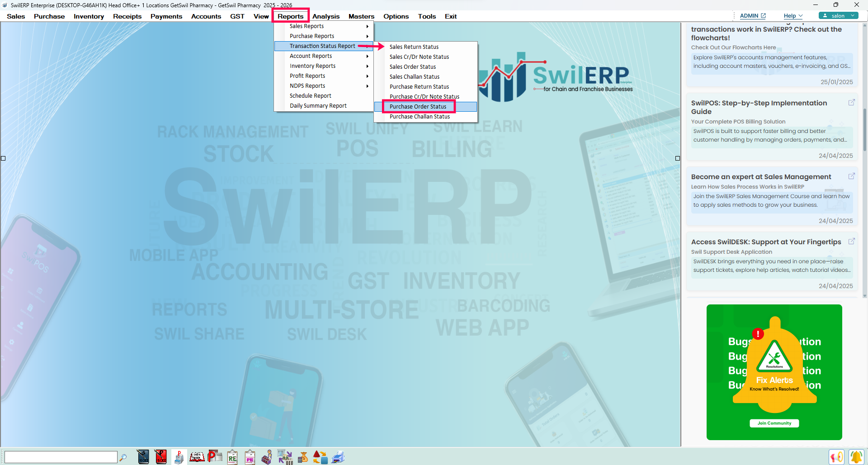The image size is (868, 465).
Task: Click inside the bottom search input field
Action: tap(61, 457)
